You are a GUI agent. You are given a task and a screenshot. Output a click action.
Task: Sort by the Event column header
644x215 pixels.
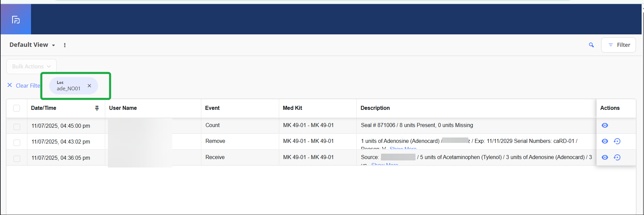(x=212, y=108)
